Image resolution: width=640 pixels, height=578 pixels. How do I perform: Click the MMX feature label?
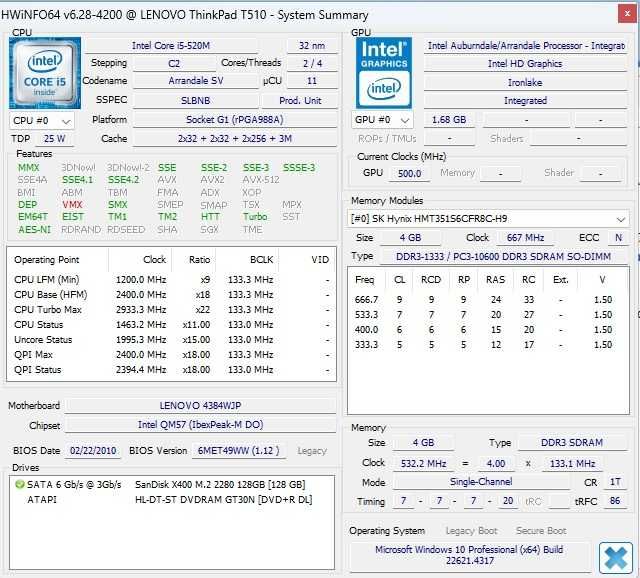(x=29, y=168)
